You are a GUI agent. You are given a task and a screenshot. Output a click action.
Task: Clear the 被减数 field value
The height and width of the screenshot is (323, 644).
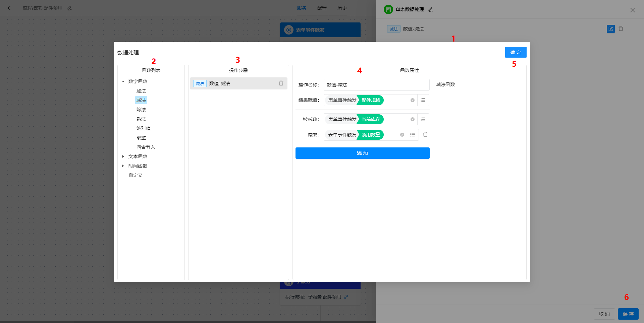click(413, 119)
